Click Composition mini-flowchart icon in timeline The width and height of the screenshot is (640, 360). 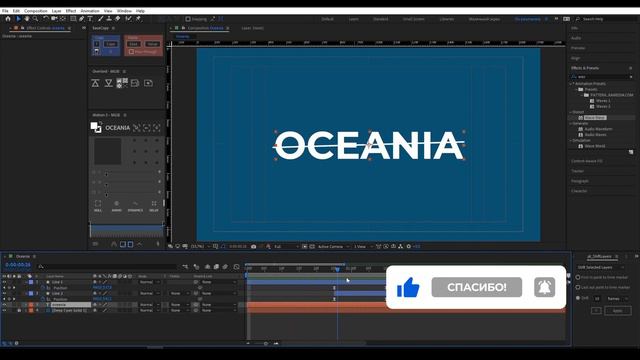click(x=185, y=267)
